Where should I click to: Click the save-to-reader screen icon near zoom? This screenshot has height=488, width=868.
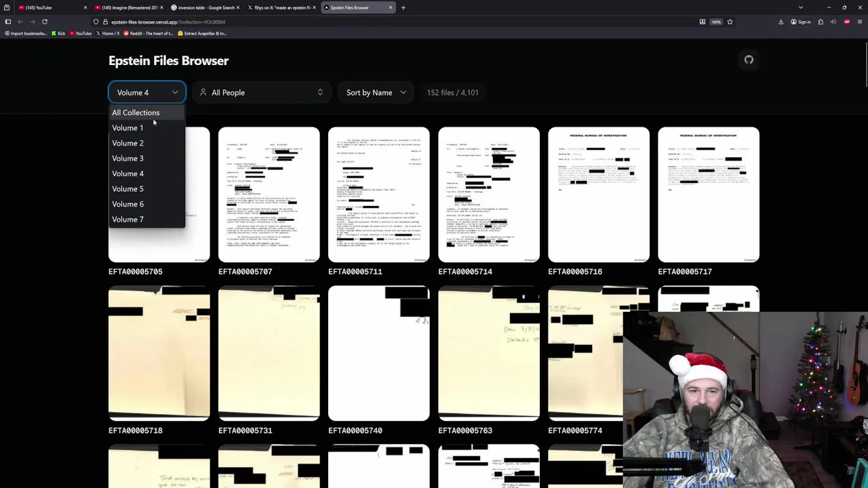703,22
